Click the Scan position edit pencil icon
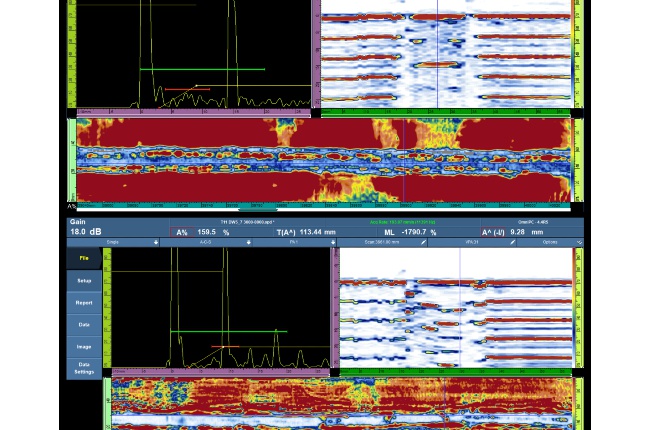Image resolution: width=650 pixels, height=430 pixels. 423,242
